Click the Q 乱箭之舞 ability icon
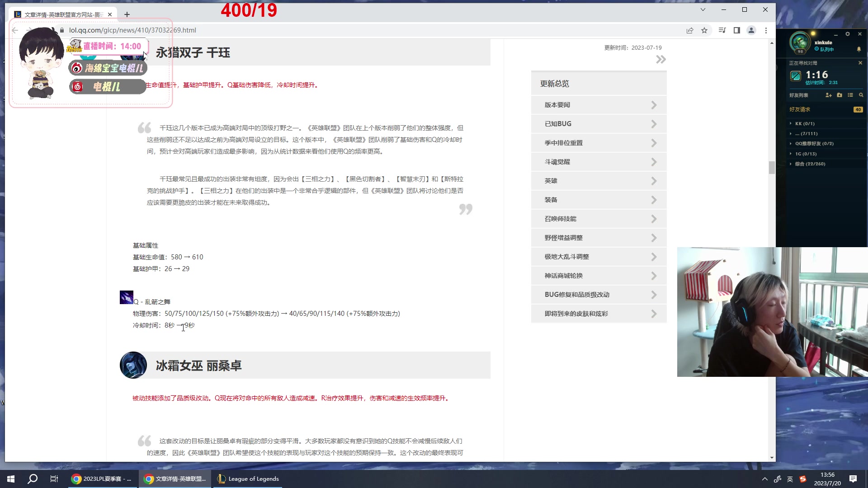 127,297
